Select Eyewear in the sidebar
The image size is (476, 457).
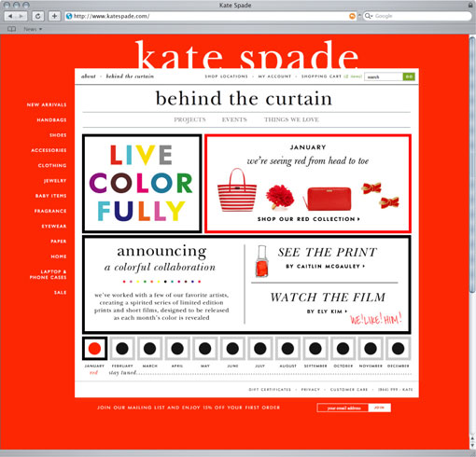pos(54,226)
